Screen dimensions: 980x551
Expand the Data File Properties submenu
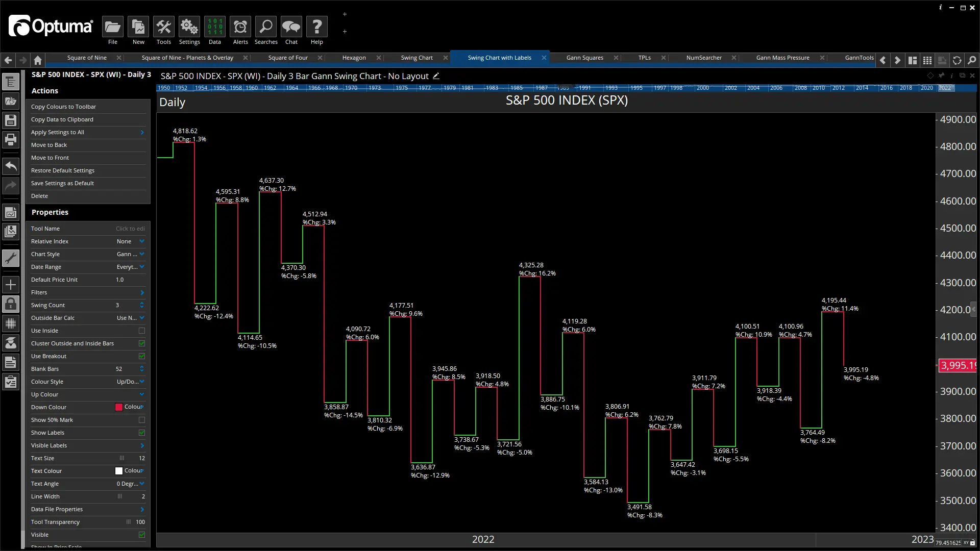[142, 509]
